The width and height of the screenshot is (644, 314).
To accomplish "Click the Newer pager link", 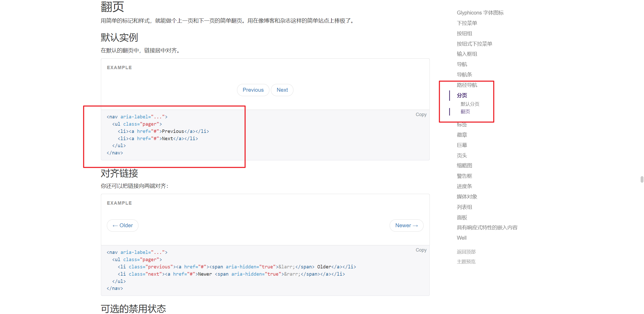I will (406, 225).
